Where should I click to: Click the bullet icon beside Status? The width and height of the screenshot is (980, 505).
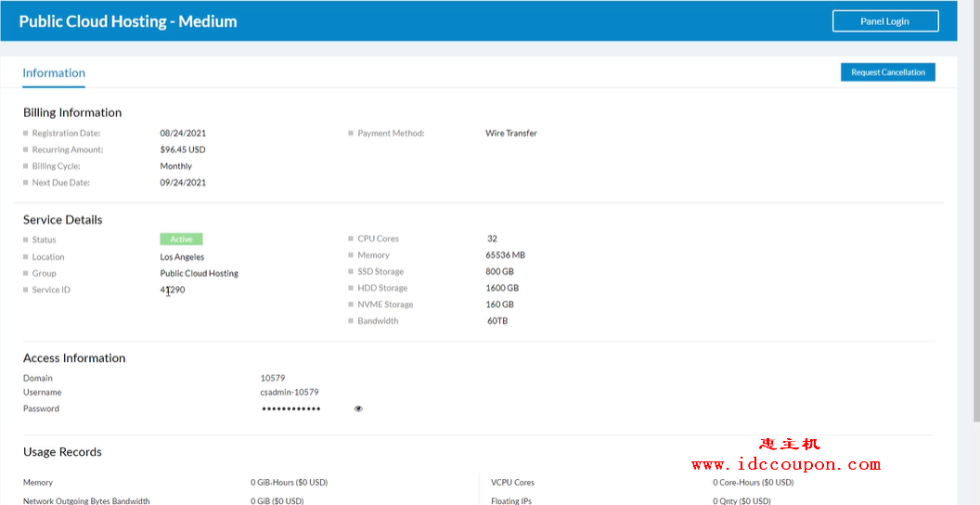point(26,240)
